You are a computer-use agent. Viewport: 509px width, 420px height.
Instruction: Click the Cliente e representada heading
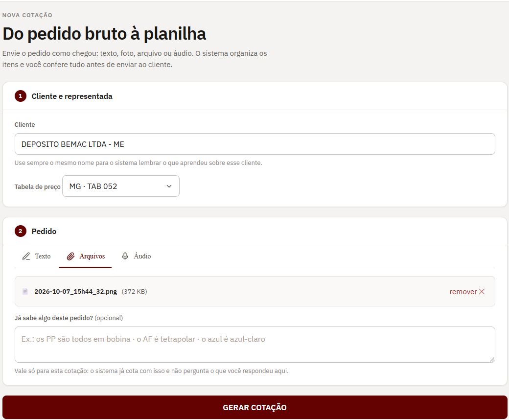tap(72, 96)
